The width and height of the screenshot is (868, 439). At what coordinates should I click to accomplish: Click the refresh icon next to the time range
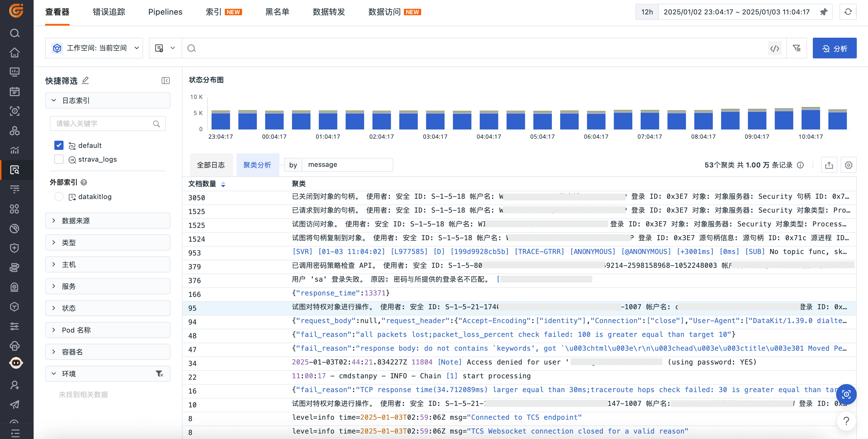pyautogui.click(x=848, y=12)
